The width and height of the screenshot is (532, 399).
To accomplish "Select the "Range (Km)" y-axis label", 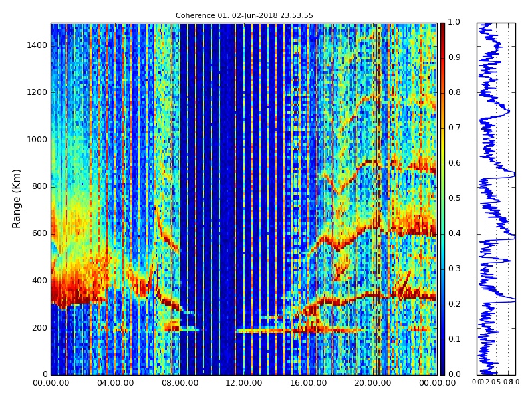I will 16,199.
